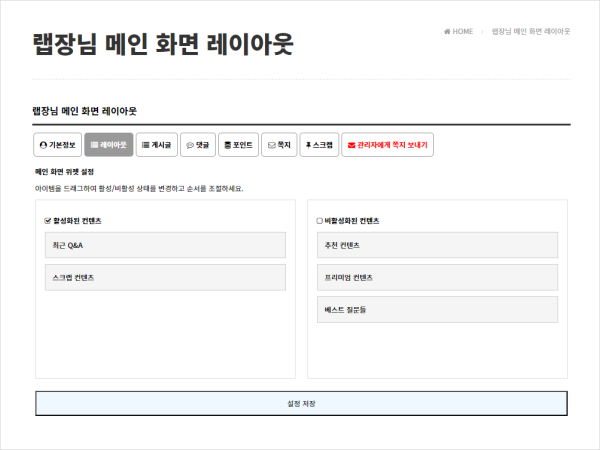Click the 설정 저장 button
The height and width of the screenshot is (450, 600).
tap(301, 403)
